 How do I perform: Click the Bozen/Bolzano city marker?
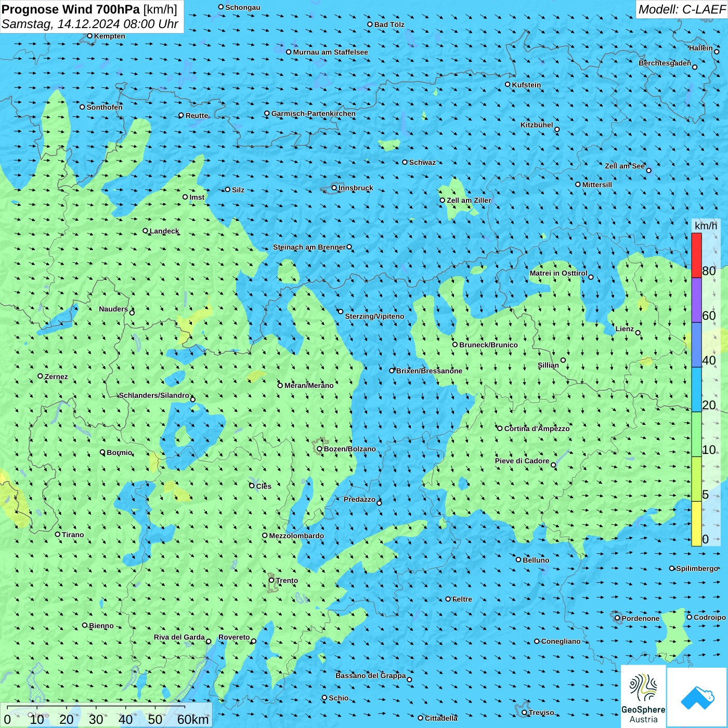point(319,449)
